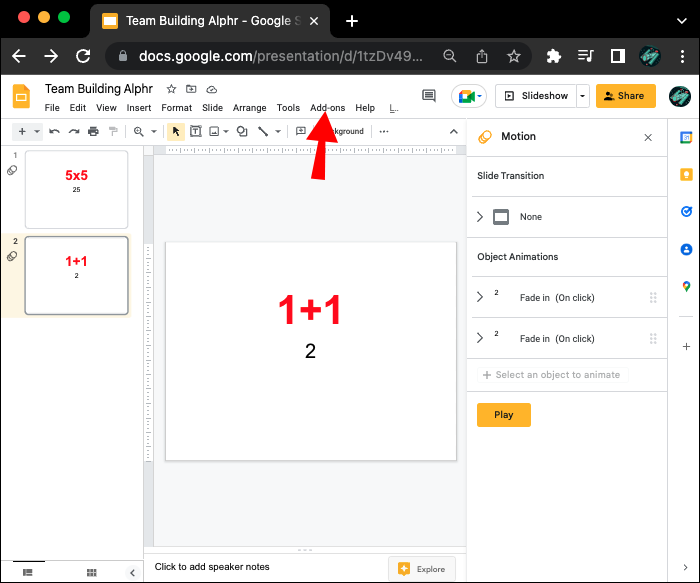Click the Add comment toolbar icon
This screenshot has width=700, height=583.
coord(301,131)
